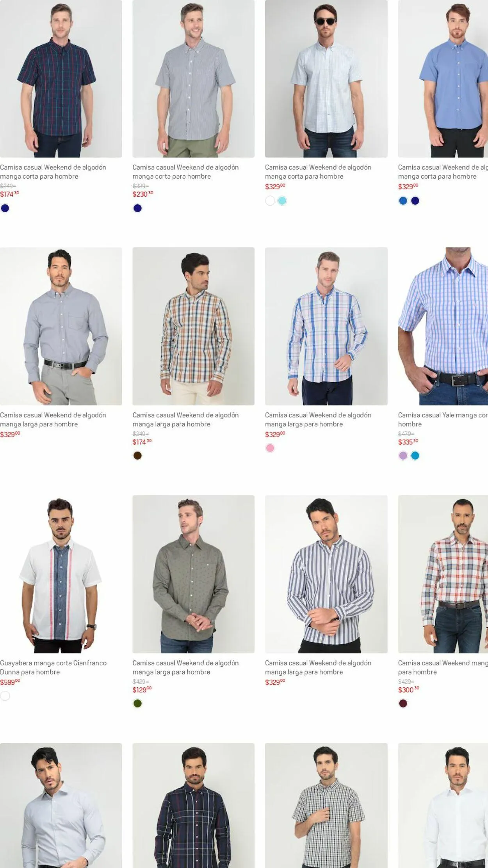The width and height of the screenshot is (488, 868).
Task: Pick white swatch under white checked short-sleeve shirt
Action: pos(270,201)
